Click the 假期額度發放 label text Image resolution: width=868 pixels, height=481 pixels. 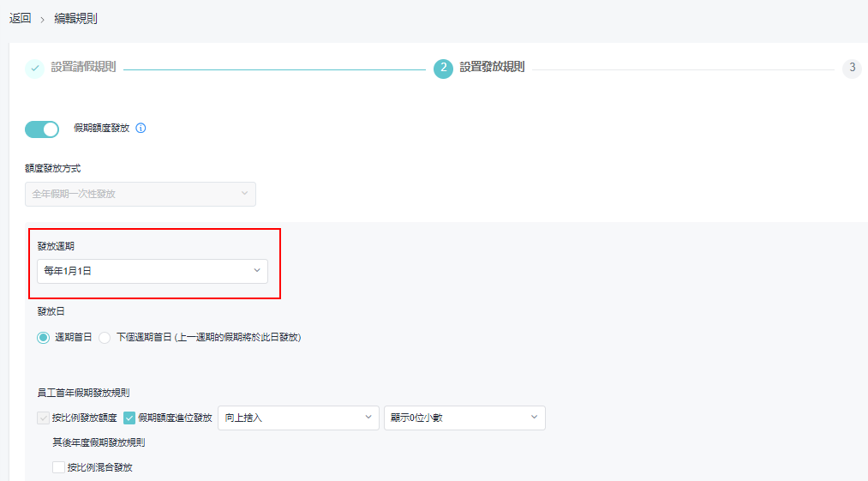pyautogui.click(x=101, y=129)
